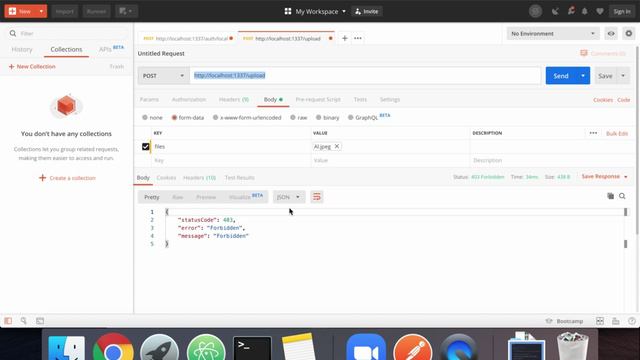Open Postman console icon in status bar
Image resolution: width=640 pixels, height=360 pixels.
click(x=40, y=321)
